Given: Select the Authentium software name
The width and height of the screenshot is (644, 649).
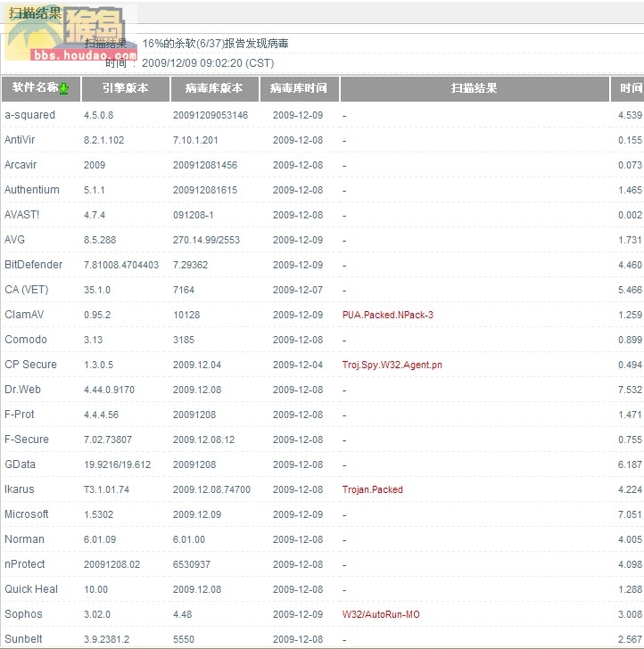Looking at the screenshot, I should tap(32, 190).
